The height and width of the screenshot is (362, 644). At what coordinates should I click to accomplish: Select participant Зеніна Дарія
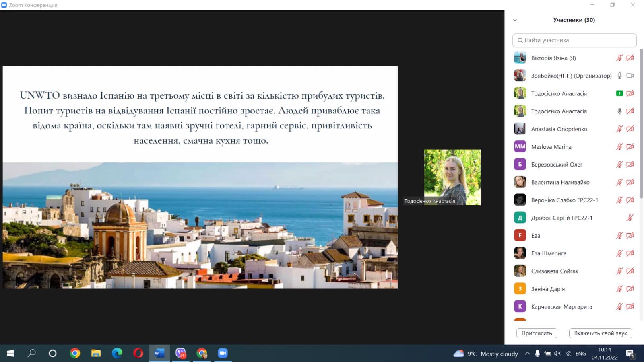(574, 289)
